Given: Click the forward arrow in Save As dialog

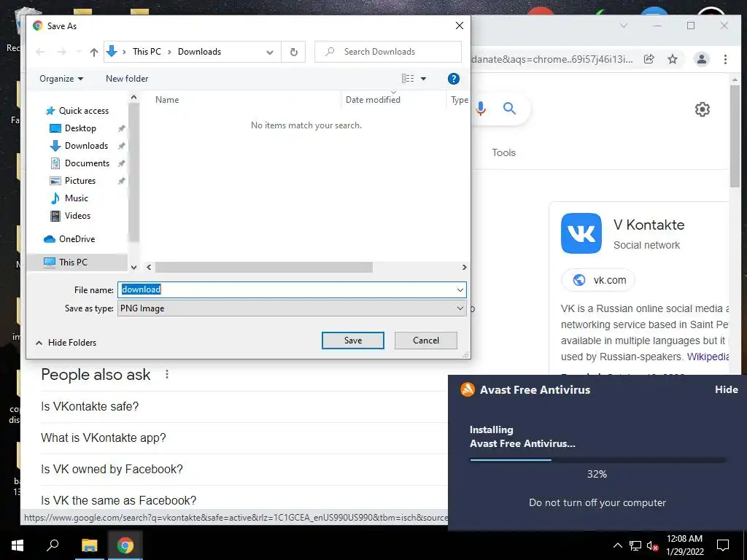Looking at the screenshot, I should coord(61,52).
